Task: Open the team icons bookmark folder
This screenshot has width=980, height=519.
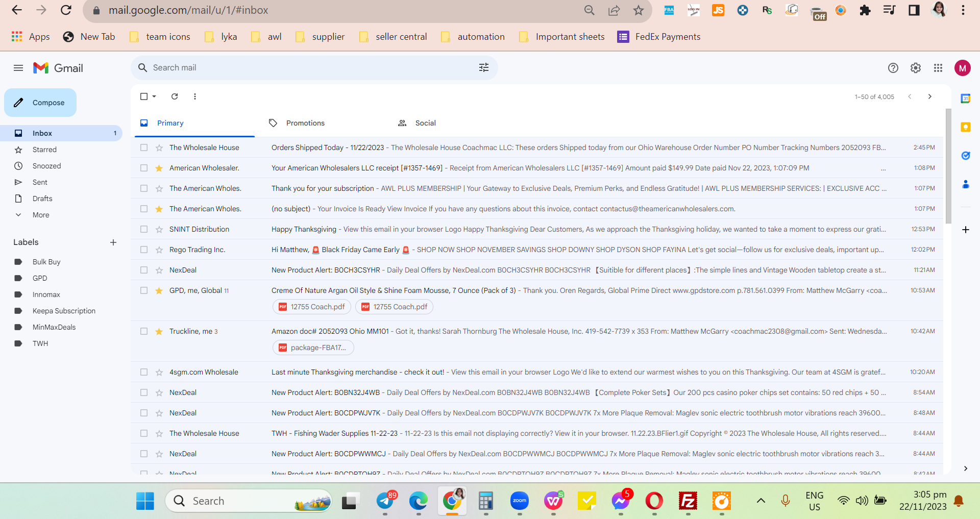Action: click(160, 37)
